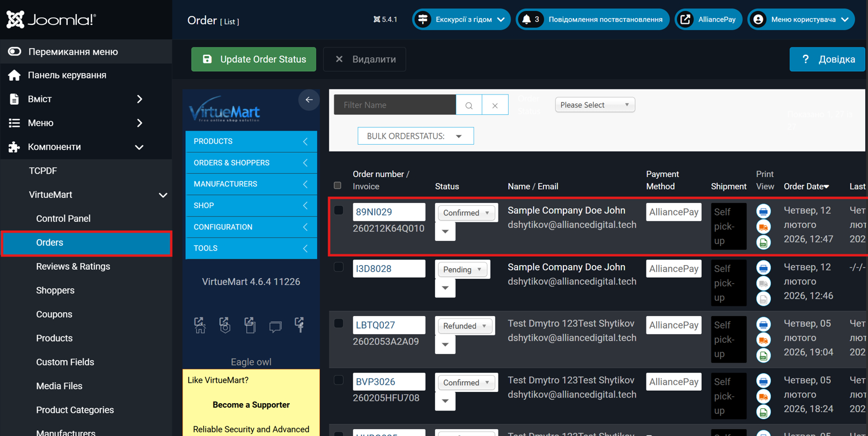Screen dimensions: 868x436
Task: Collapse the VirtueMart sidebar with the back arrow
Action: pos(309,100)
